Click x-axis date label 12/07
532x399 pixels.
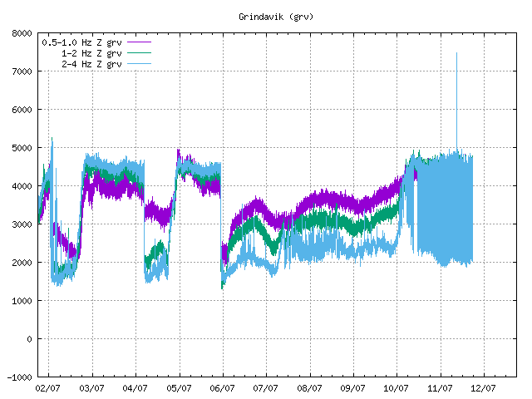[483, 388]
